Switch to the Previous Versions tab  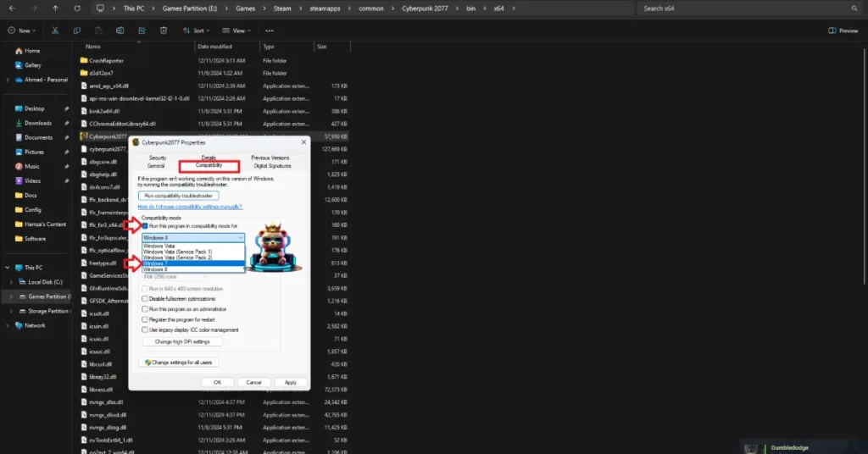[x=270, y=158]
